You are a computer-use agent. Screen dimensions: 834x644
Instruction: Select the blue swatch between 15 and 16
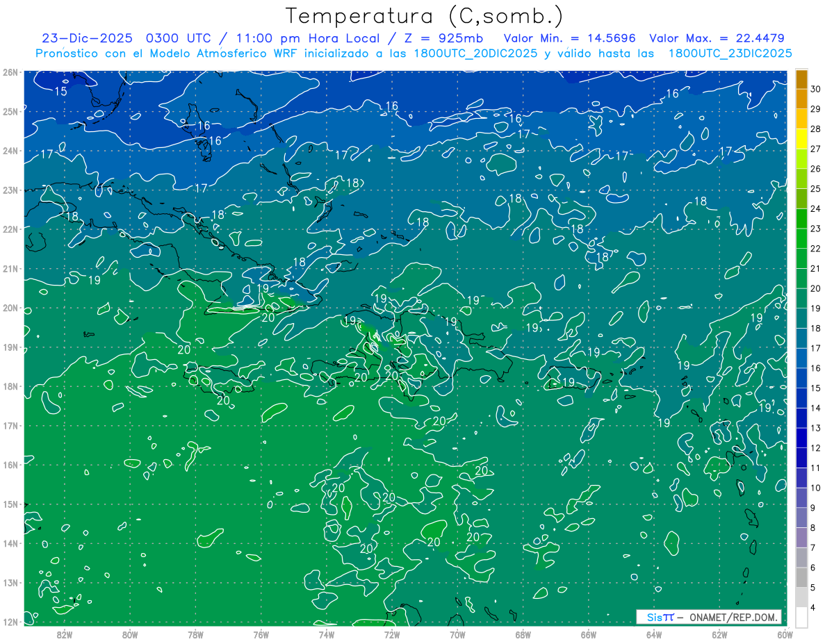[801, 378]
